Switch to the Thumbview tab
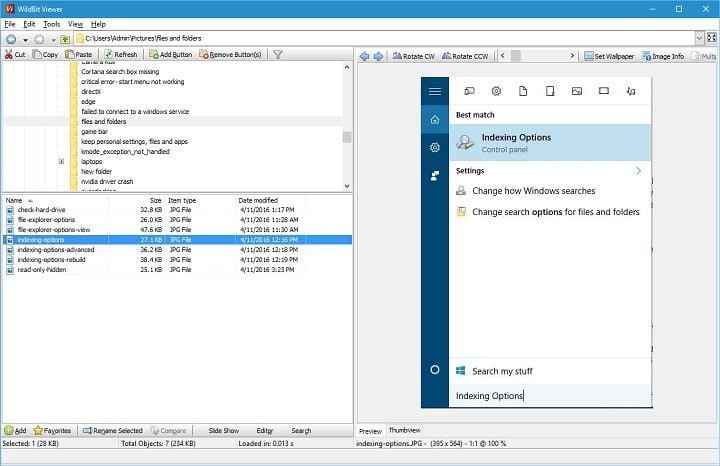Screen dimensions: 720x466 pos(404,430)
